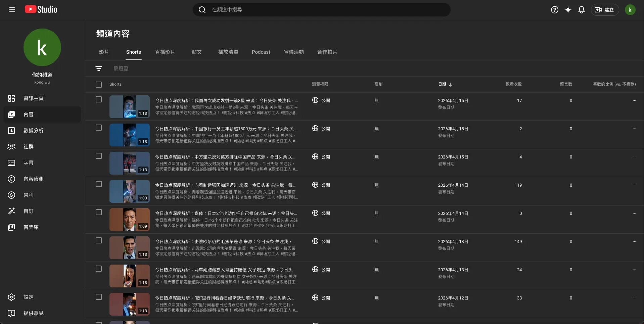
Task: Open 公開 visibility dropdown for 春日经济 short
Action: [321, 298]
